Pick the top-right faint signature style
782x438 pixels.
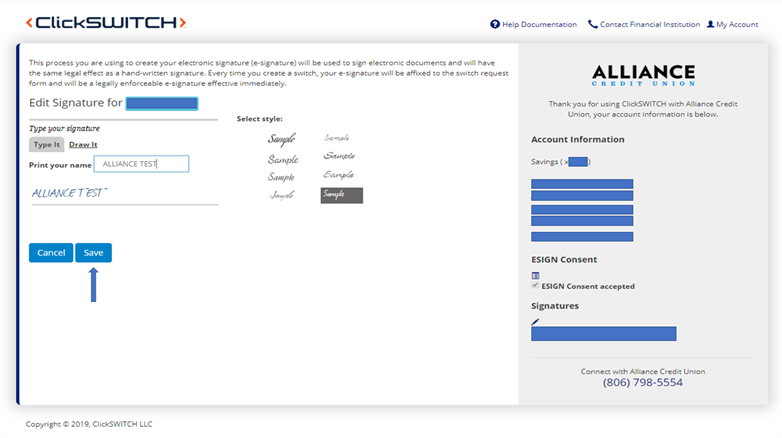(337, 138)
